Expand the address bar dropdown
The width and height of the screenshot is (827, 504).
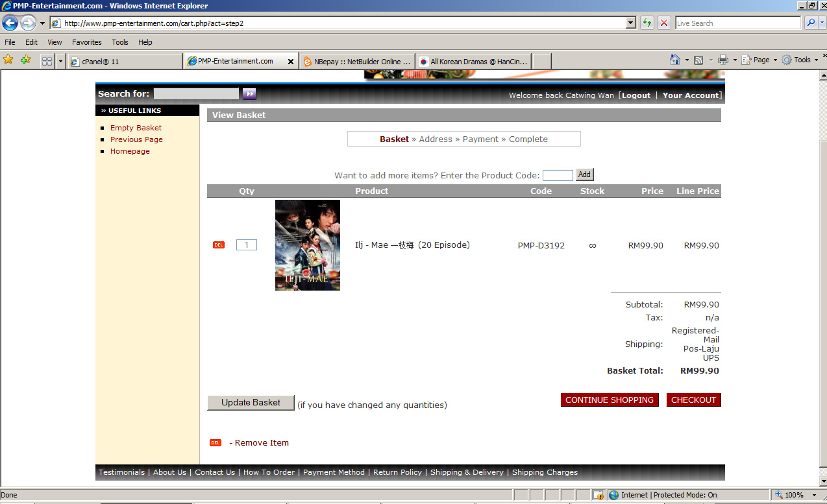pos(631,23)
